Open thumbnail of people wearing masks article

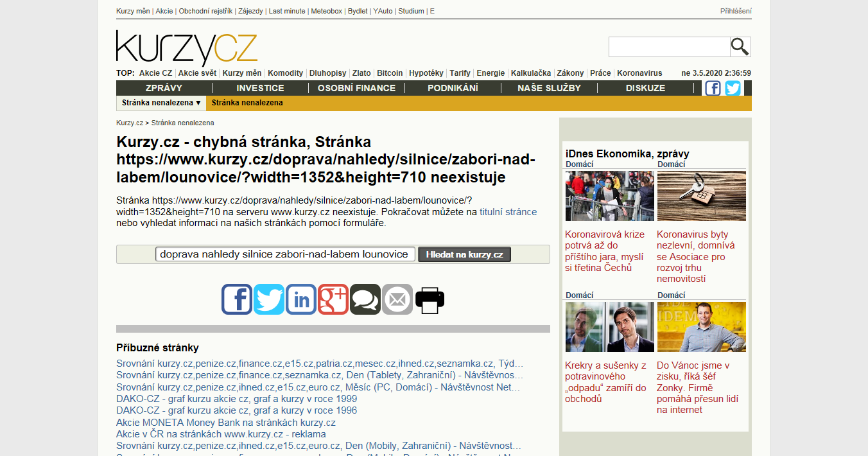pyautogui.click(x=610, y=196)
